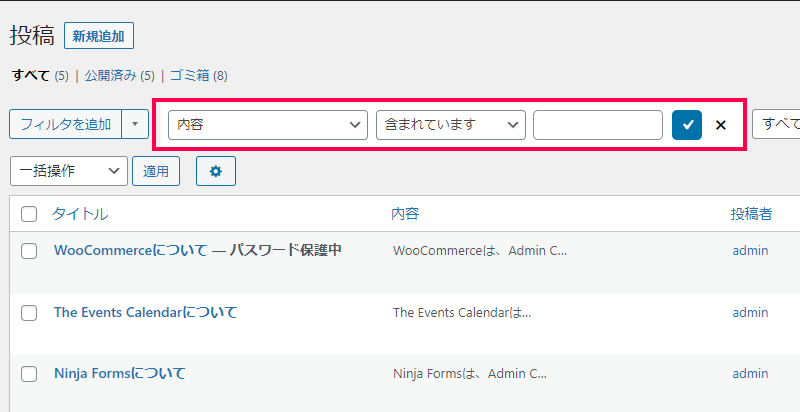Click admin author in WooCommerce row
The image size is (800, 412).
750,251
